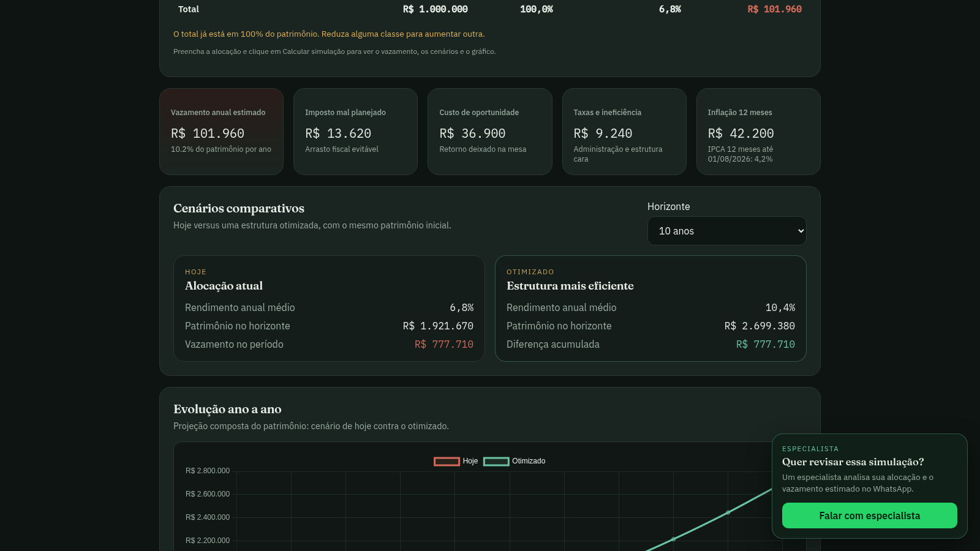Click the Custo de oportunidade card value R$ 36.900
Screen dimensions: 980x551
[472, 133]
